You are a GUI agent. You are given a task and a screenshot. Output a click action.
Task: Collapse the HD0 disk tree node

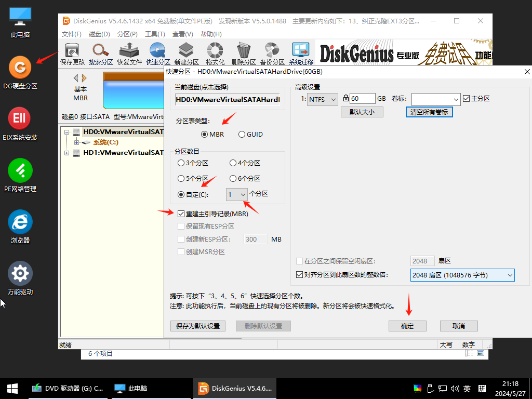(x=66, y=132)
